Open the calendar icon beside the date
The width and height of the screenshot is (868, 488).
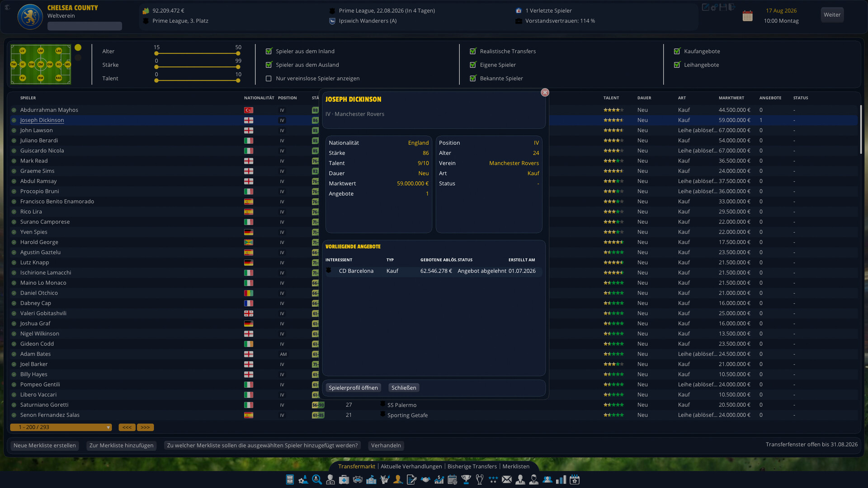pos(747,16)
